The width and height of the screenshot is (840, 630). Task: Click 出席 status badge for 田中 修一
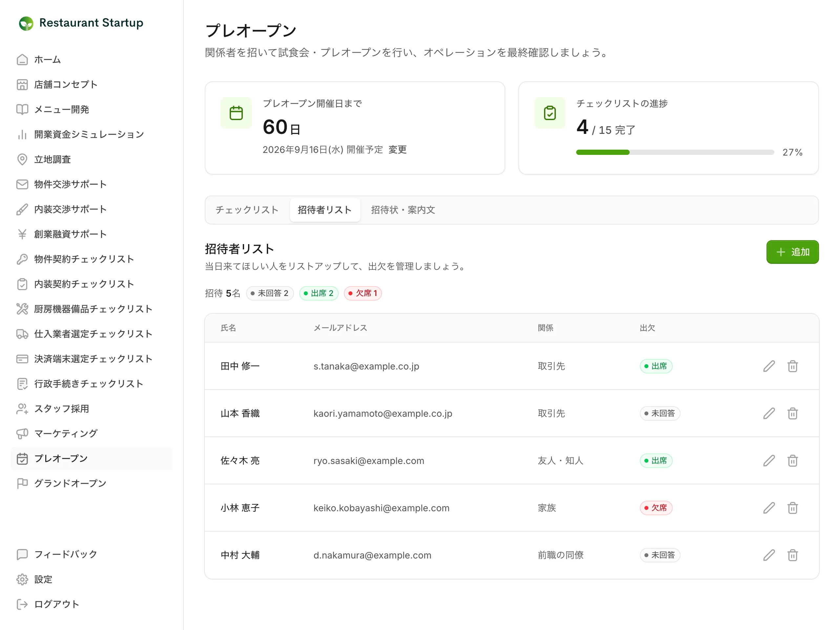[x=656, y=366]
